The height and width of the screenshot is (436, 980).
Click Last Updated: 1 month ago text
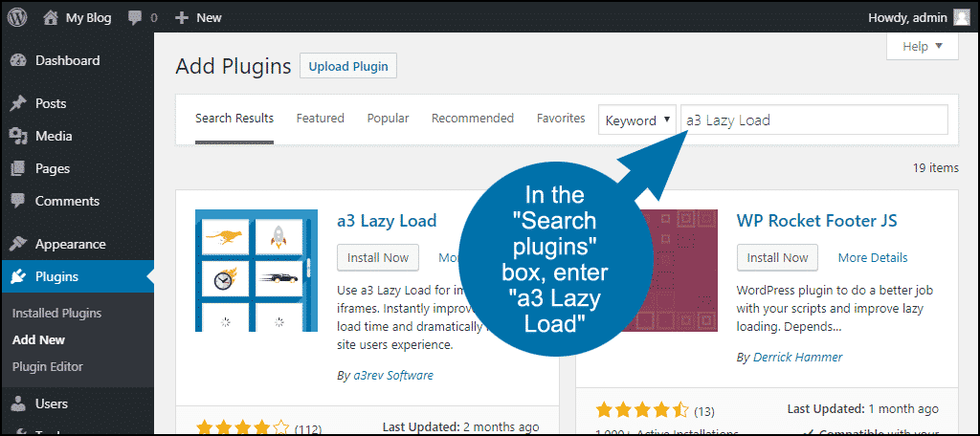pyautogui.click(x=863, y=409)
